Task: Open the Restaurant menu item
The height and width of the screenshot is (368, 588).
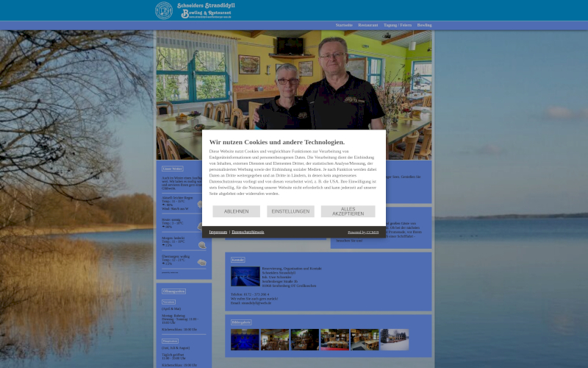Action: pyautogui.click(x=368, y=25)
